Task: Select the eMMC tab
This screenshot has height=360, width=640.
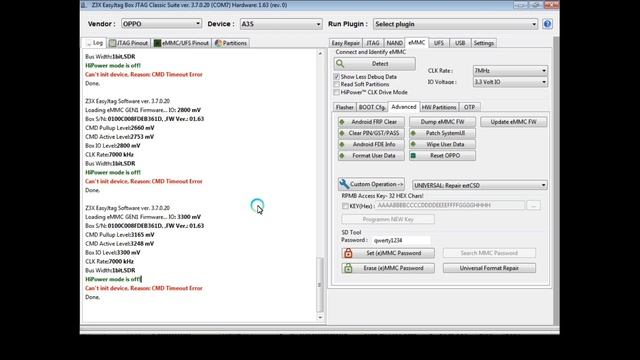Action: coord(417,42)
